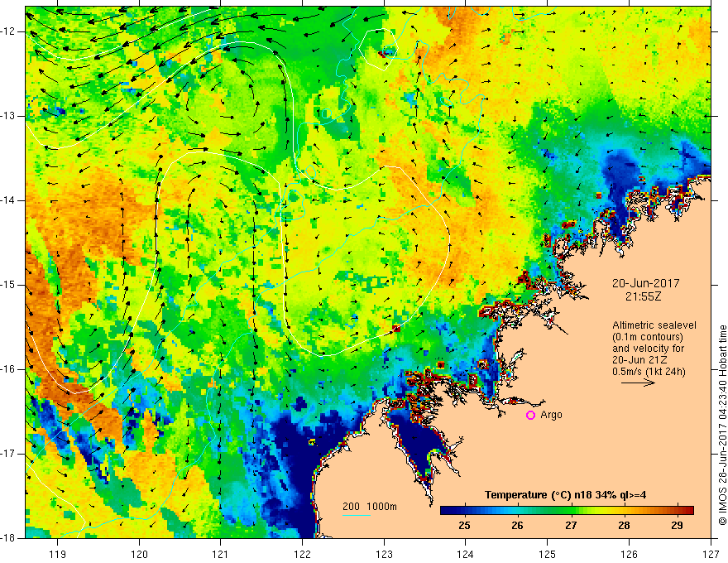Click the magenta Argo float marker

(530, 416)
